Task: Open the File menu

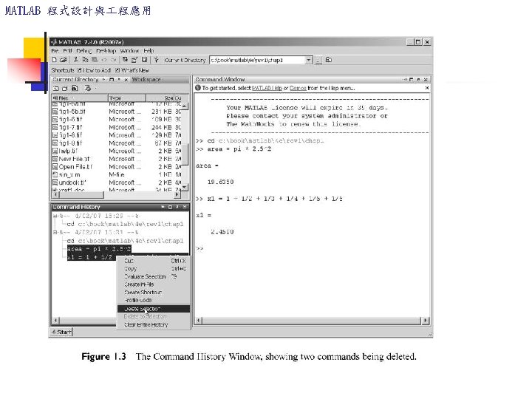Action: [x=55, y=50]
